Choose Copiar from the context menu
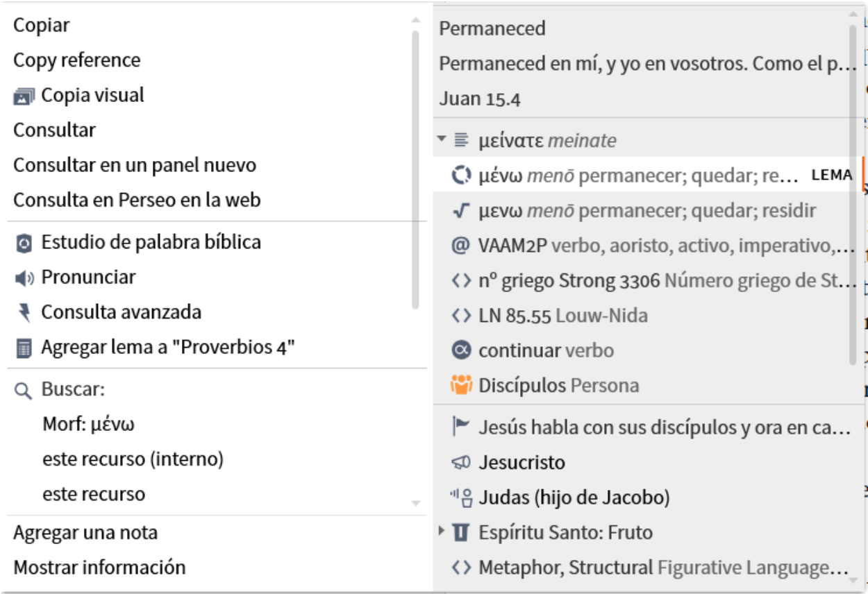The width and height of the screenshot is (868, 594). tap(42, 26)
